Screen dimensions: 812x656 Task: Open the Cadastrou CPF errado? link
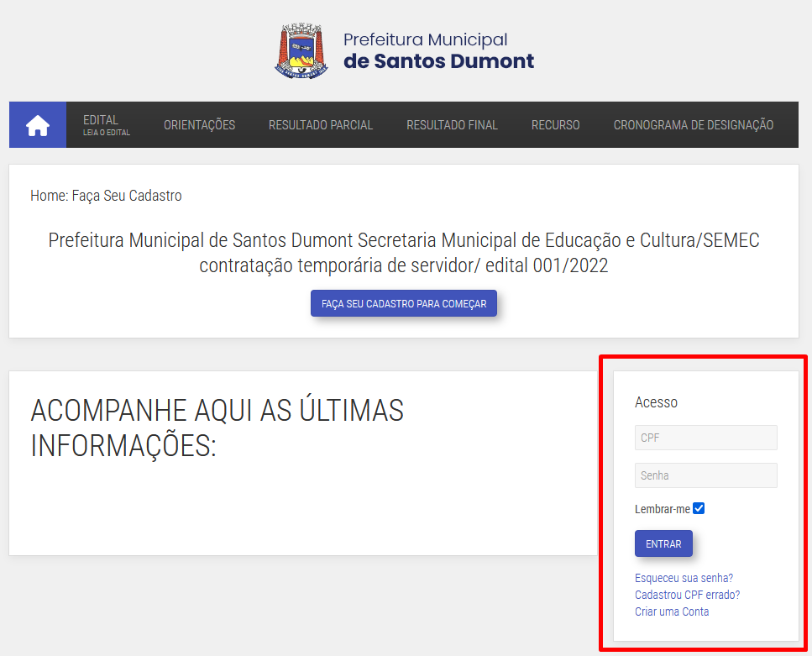coord(687,595)
